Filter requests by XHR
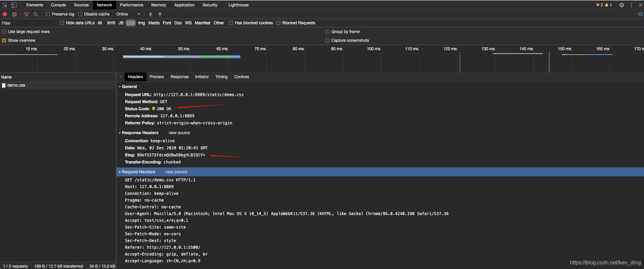Screen dimensions: 644x269 coord(111,23)
